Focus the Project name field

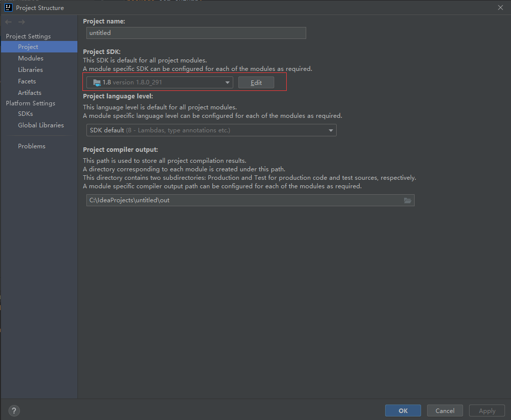click(x=196, y=33)
